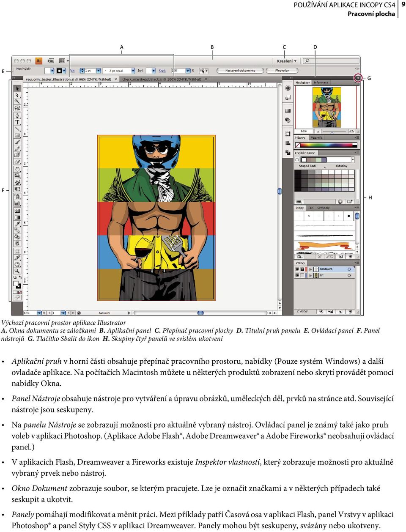
Task: Select the Direct Selection tool
Action: point(17,95)
